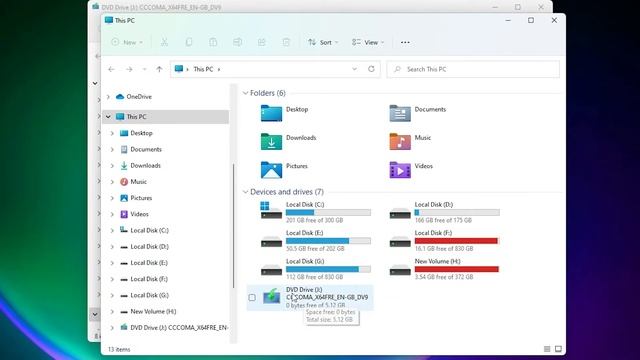Viewport: 640px width, 360px height.
Task: Click Local Disk (F:) red usage bar
Action: tap(457, 241)
